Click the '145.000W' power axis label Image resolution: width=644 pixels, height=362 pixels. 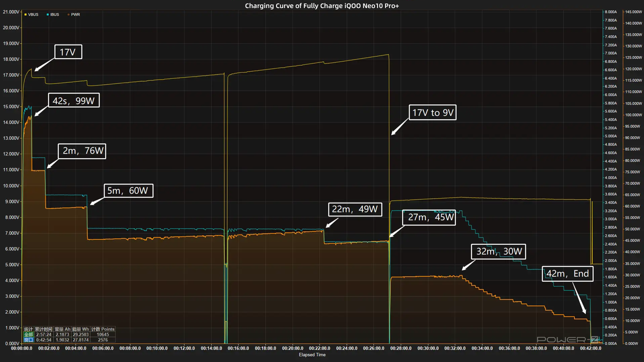pyautogui.click(x=633, y=12)
